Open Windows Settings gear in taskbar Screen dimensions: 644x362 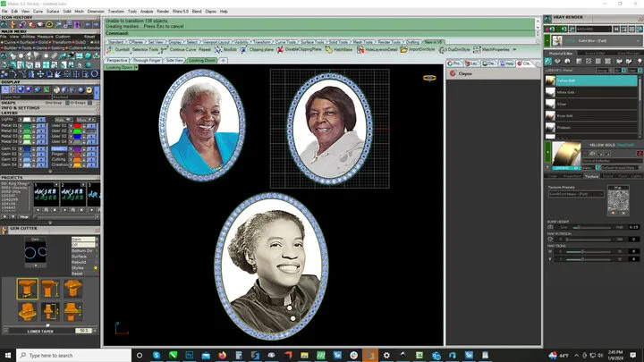point(386,355)
